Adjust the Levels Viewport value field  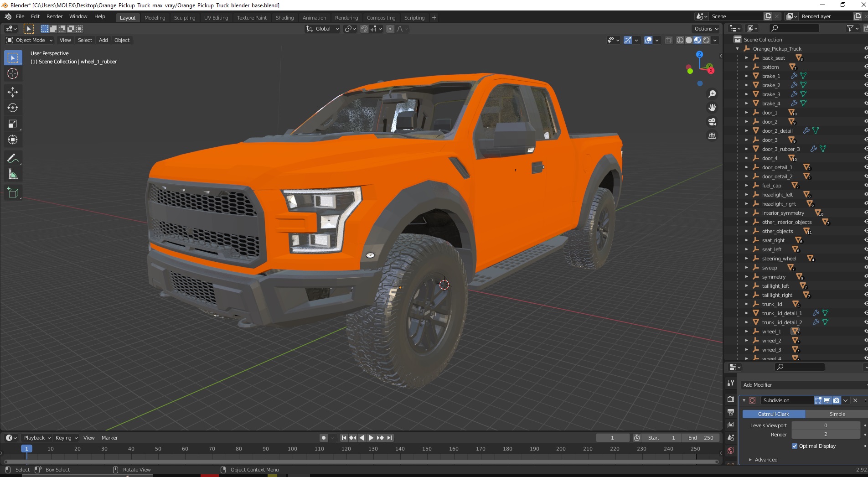point(826,425)
